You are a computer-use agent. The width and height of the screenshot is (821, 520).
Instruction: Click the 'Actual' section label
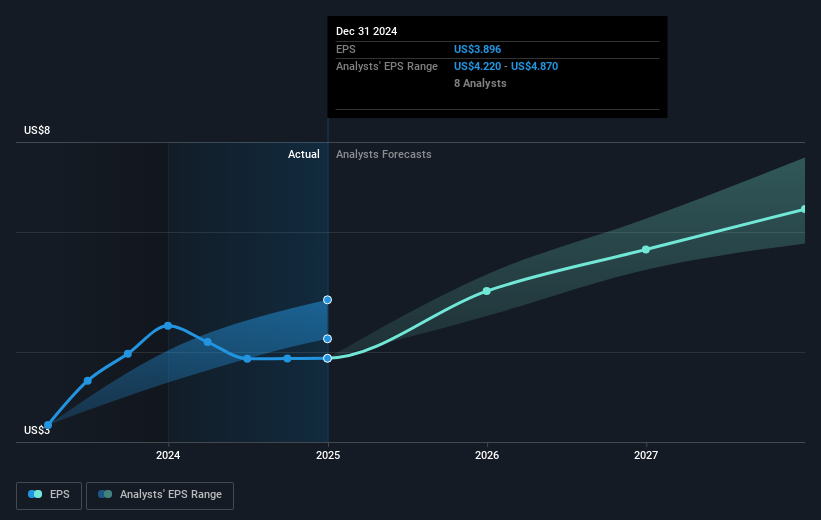click(304, 154)
